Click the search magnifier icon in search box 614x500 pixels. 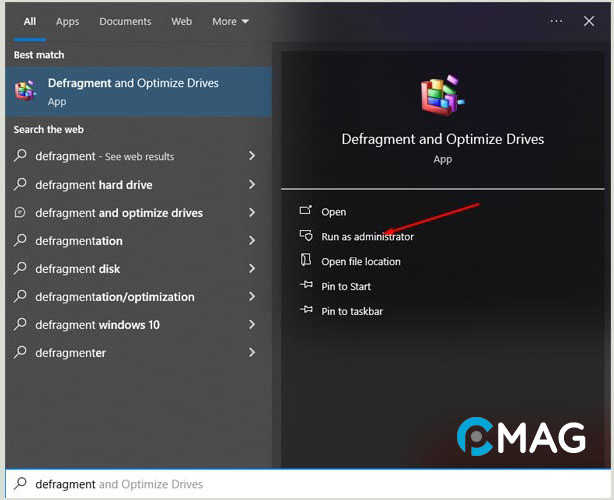click(x=19, y=484)
